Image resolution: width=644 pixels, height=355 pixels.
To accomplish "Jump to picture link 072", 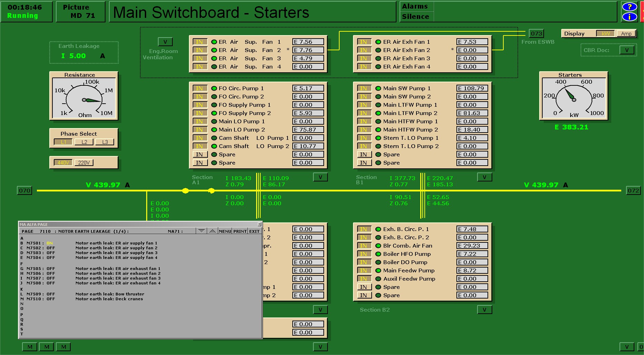I will point(633,190).
